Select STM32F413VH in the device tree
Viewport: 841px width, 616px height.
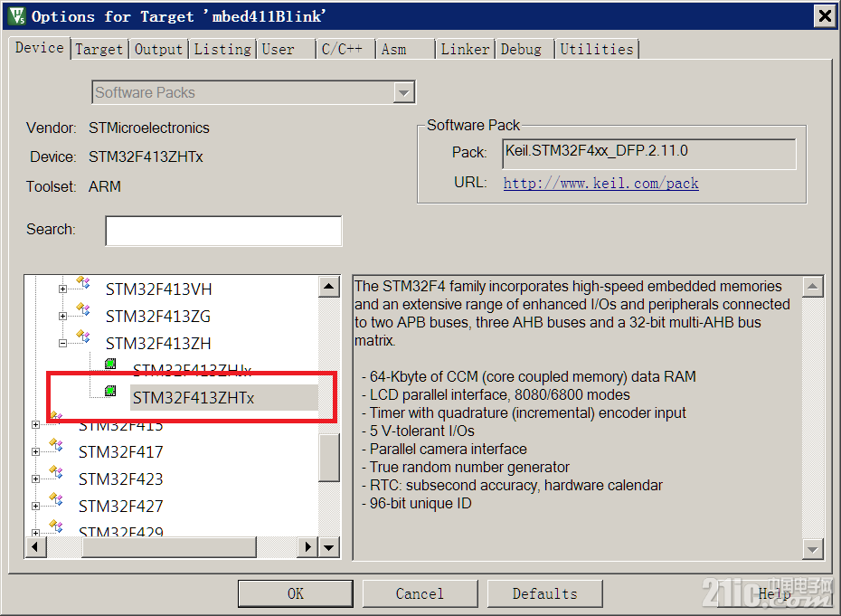159,289
